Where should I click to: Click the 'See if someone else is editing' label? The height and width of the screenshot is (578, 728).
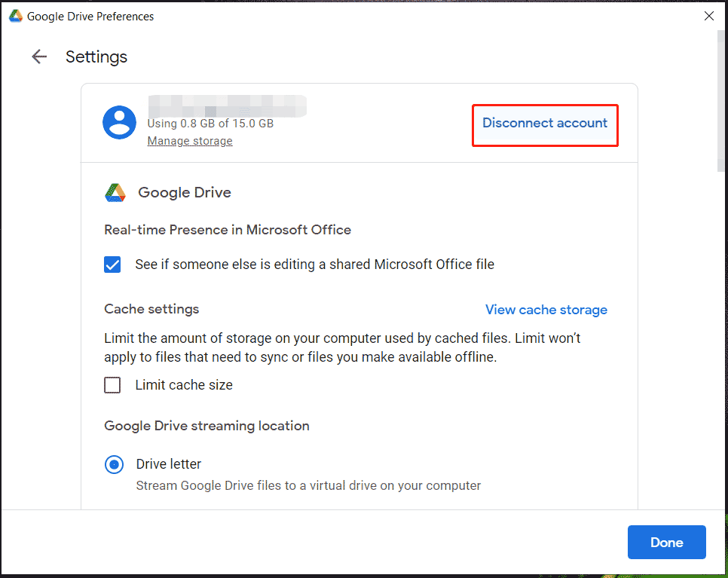pyautogui.click(x=314, y=265)
